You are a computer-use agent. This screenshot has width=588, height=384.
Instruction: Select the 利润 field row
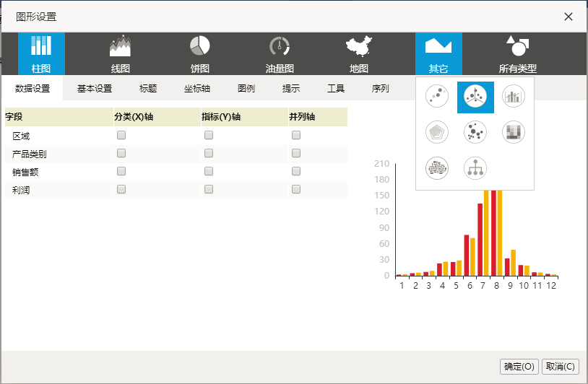click(176, 190)
